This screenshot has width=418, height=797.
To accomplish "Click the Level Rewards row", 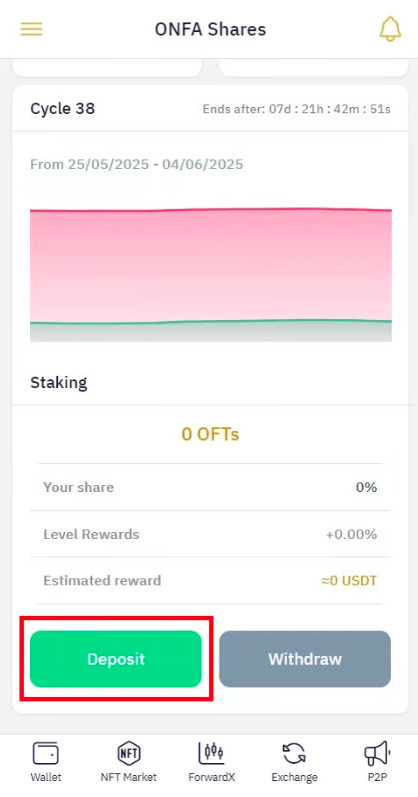I will [211, 534].
